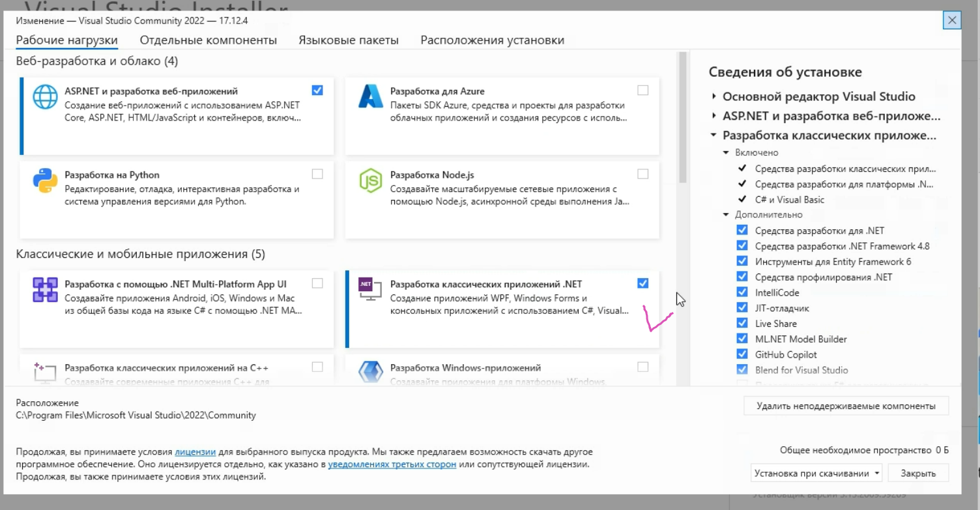The width and height of the screenshot is (980, 510).
Task: Uncheck the Blend for Visual Studio checkbox
Action: [x=742, y=369]
